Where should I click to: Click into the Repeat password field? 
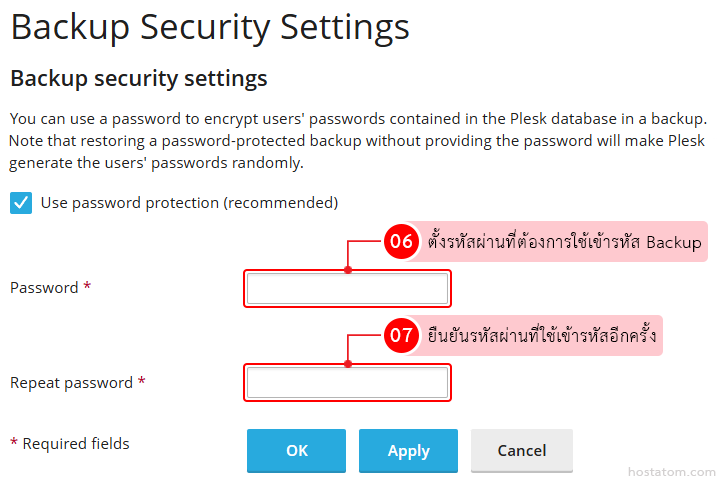[x=347, y=383]
